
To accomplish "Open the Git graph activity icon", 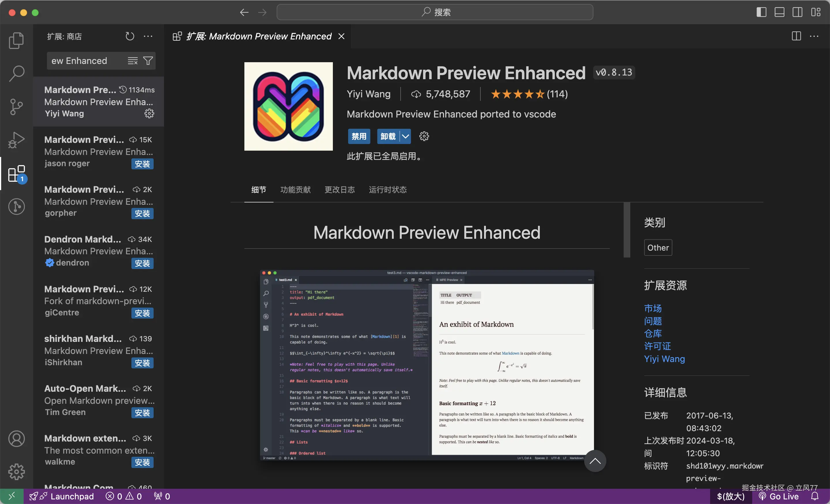I will (16, 206).
